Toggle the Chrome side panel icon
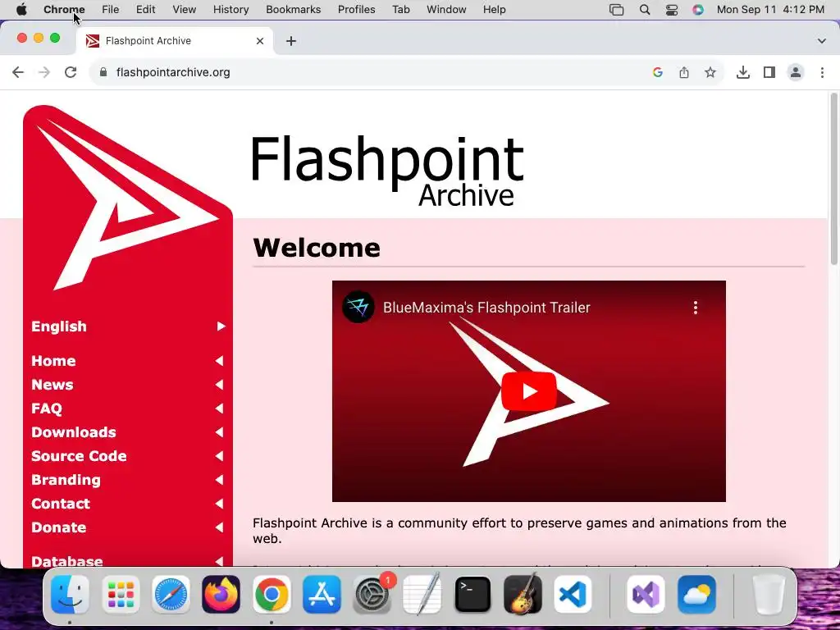The width and height of the screenshot is (840, 630). coord(769,72)
